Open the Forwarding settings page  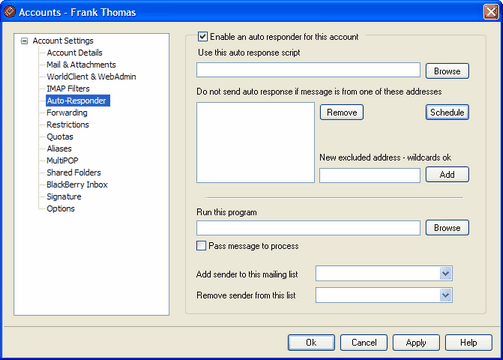coord(67,113)
